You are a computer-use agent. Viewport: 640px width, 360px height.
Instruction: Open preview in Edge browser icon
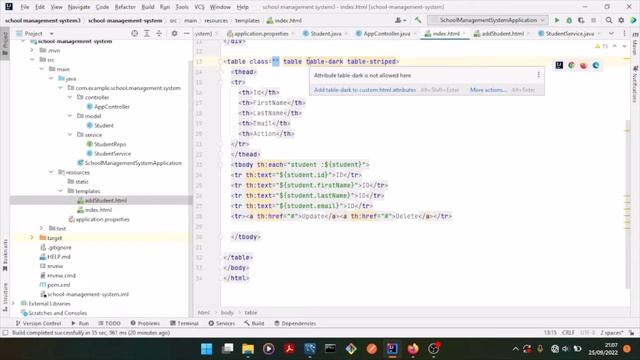click(596, 65)
